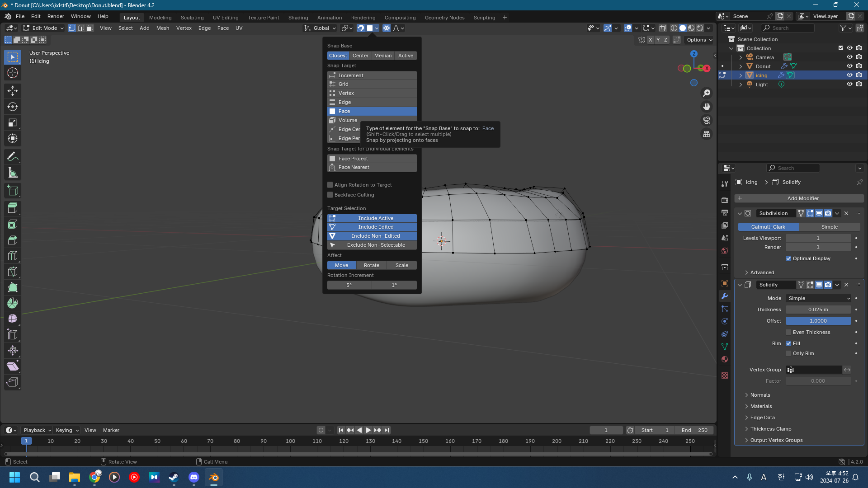
Task: Hide the Donut object in viewport
Action: [x=849, y=66]
